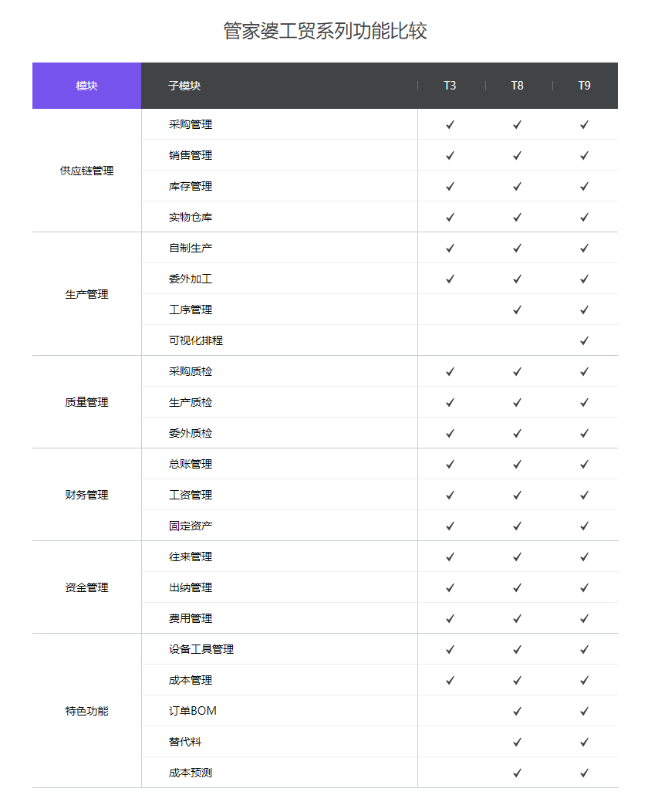Click the T8 checkmark for 成本管理
Viewport: 655px width, 812px height.
517,681
